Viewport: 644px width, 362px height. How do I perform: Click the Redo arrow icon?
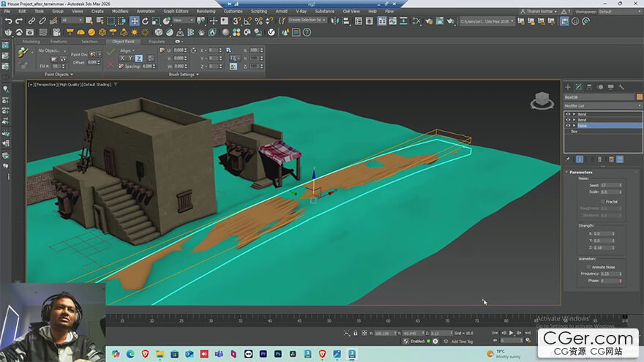click(19, 21)
